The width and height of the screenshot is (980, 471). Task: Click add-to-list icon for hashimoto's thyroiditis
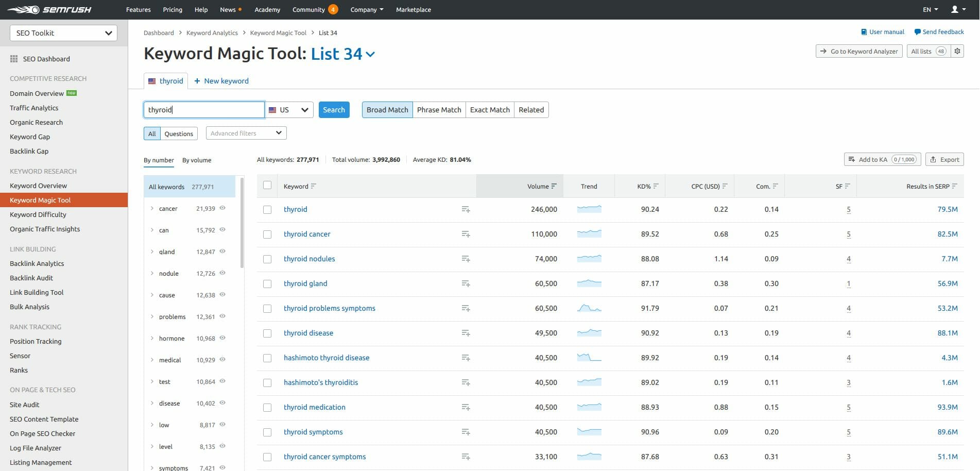466,382
